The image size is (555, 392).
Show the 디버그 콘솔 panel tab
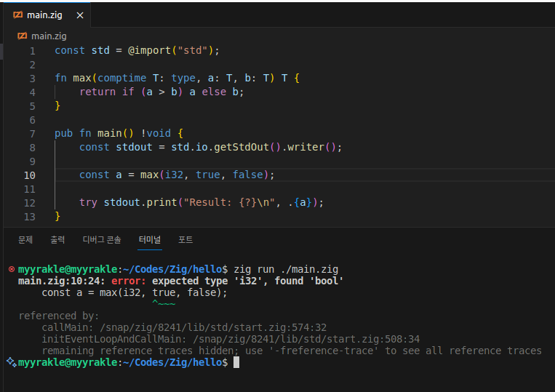click(x=102, y=239)
